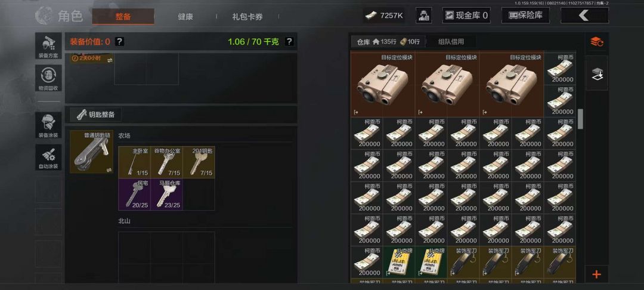Image resolution: width=644 pixels, height=290 pixels.
Task: Switch to the 礼包卡券 tab
Action: [x=247, y=17]
